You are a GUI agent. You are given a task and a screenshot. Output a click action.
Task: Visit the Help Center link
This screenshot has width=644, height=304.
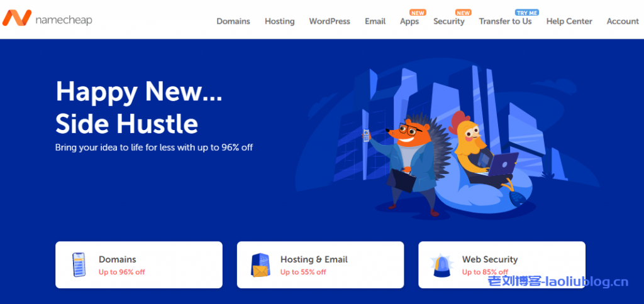coord(569,21)
